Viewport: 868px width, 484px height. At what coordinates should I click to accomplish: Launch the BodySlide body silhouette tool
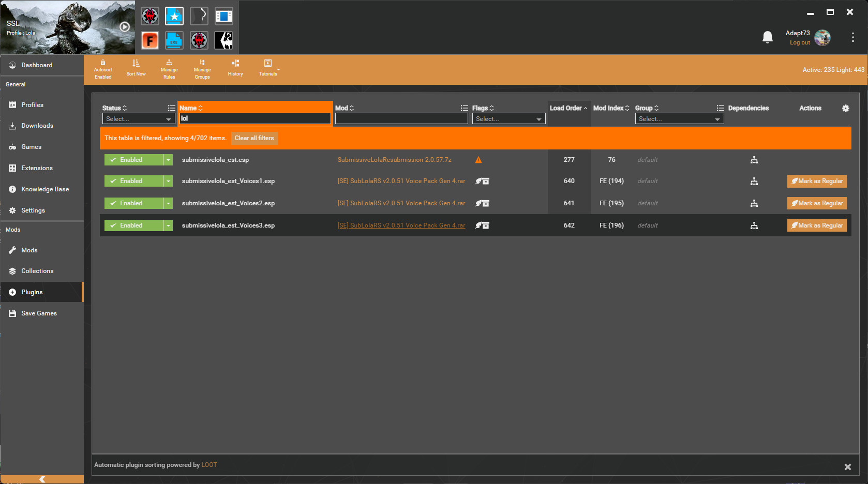199,16
